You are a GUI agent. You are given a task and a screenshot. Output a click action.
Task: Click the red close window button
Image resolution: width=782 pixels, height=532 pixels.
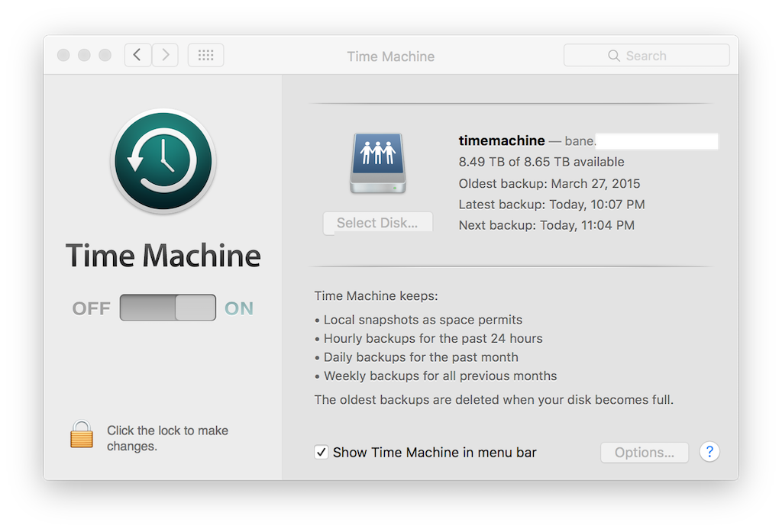[63, 55]
